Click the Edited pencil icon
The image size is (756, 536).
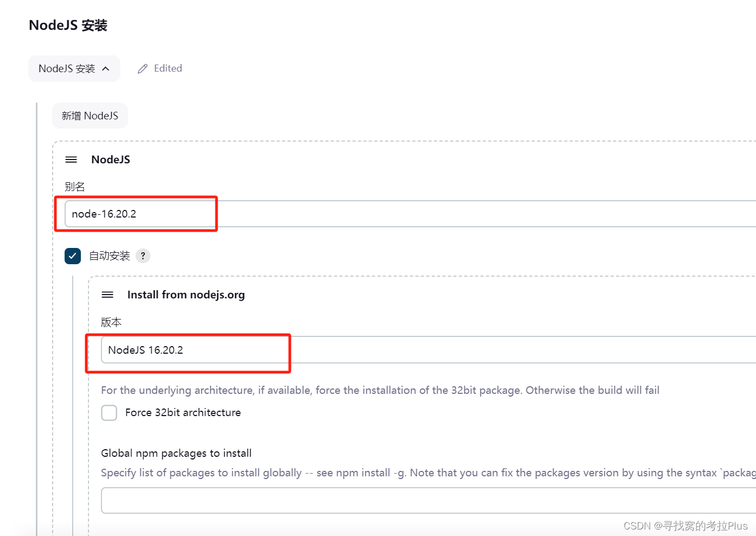[x=143, y=69]
